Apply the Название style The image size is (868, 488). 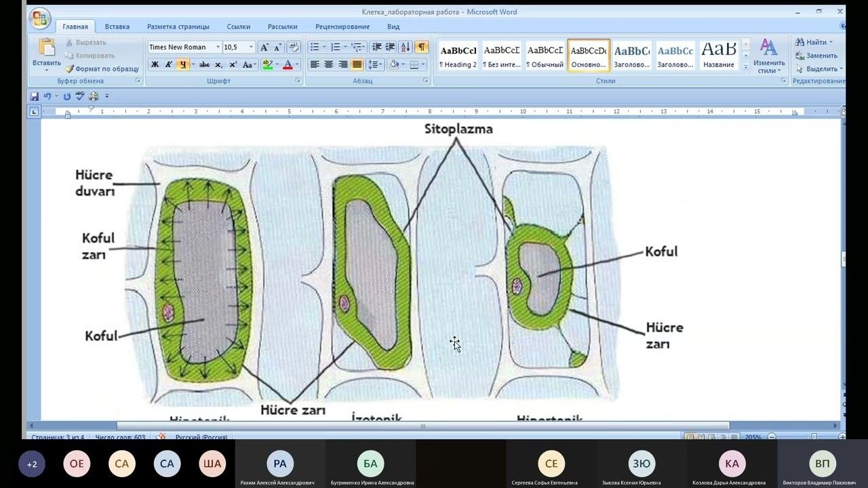[x=719, y=55]
